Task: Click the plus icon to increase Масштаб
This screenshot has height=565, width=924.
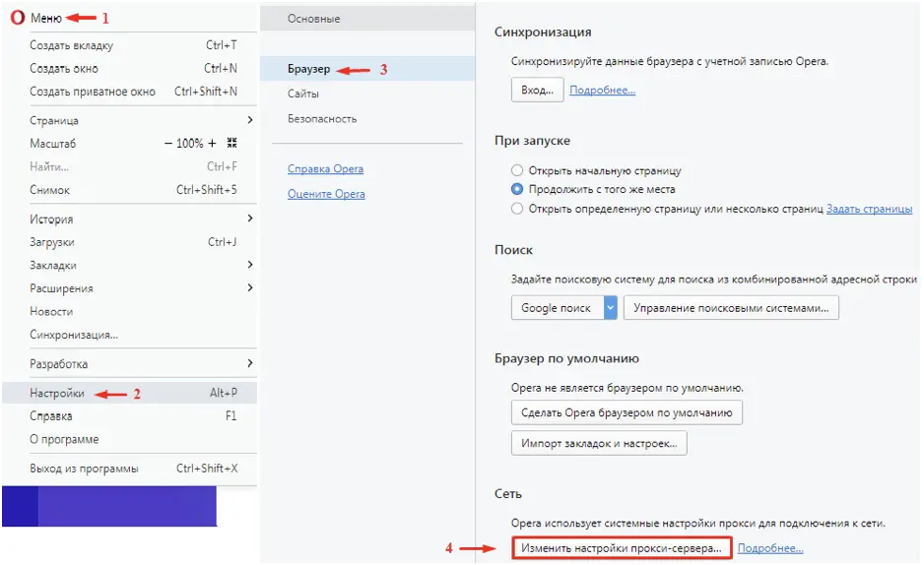Action: 212,144
